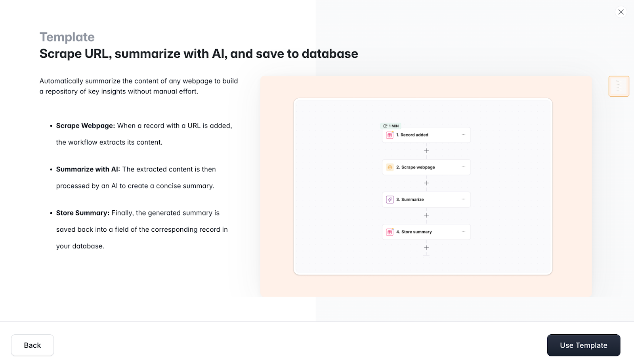The height and width of the screenshot is (364, 634).
Task: Open the ellipsis menu on Store summary step
Action: coord(464,232)
